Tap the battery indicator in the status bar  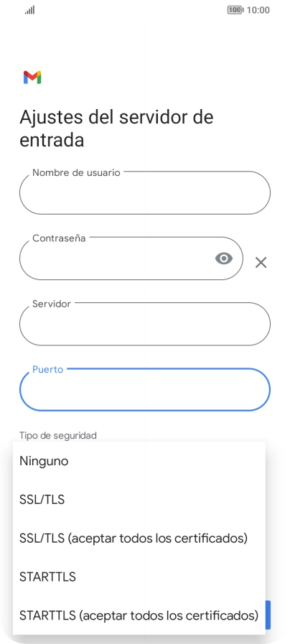click(x=235, y=10)
